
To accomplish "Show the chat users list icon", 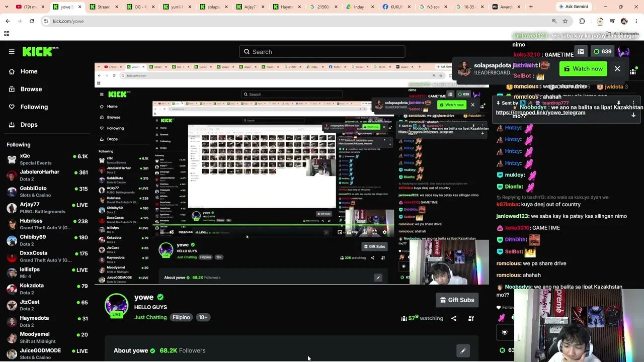I will click(633, 72).
